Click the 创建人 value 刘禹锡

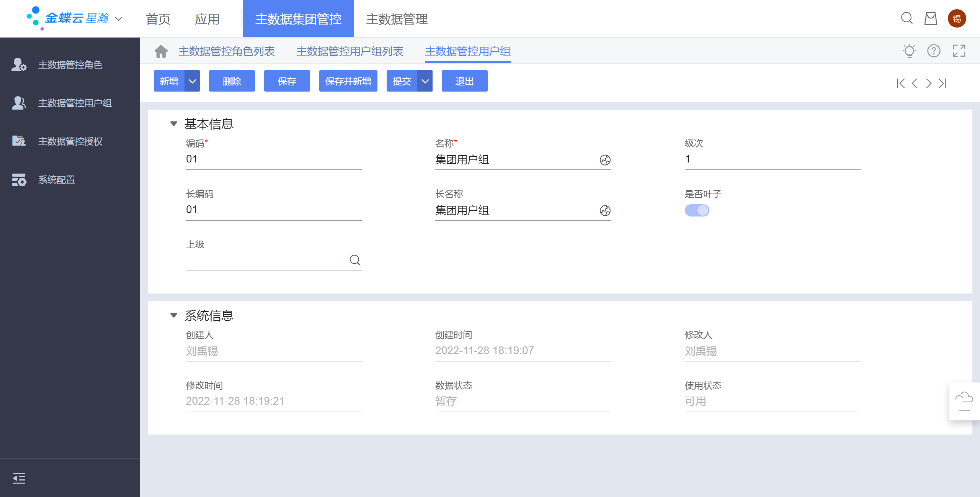202,351
